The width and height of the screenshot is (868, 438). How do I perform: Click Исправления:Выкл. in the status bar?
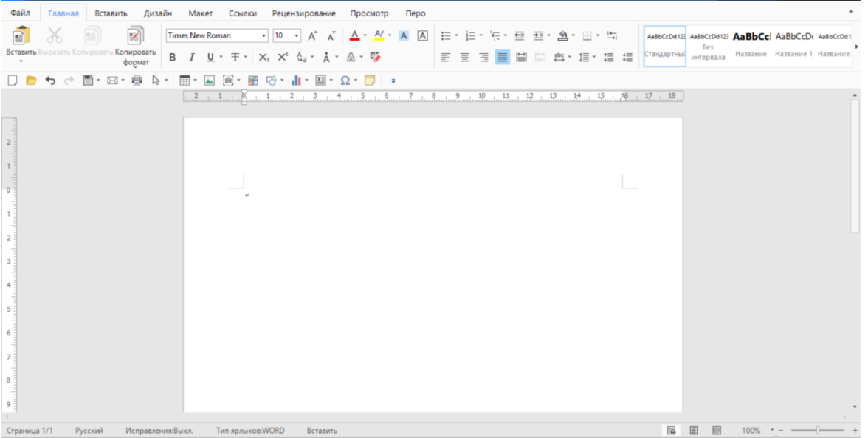click(x=159, y=431)
